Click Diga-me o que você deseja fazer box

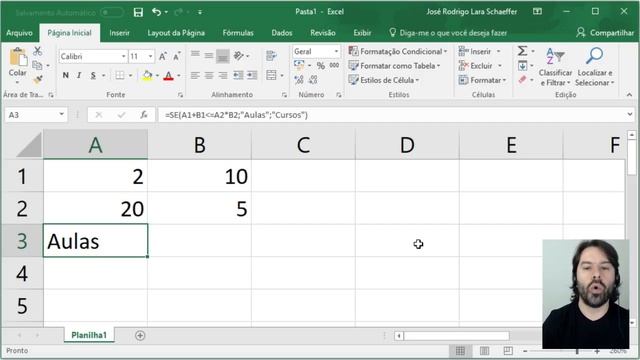[448, 33]
